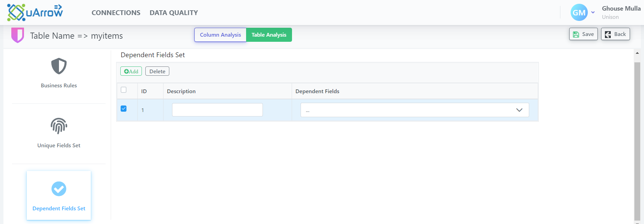Click the Unison organization text

coord(610,17)
